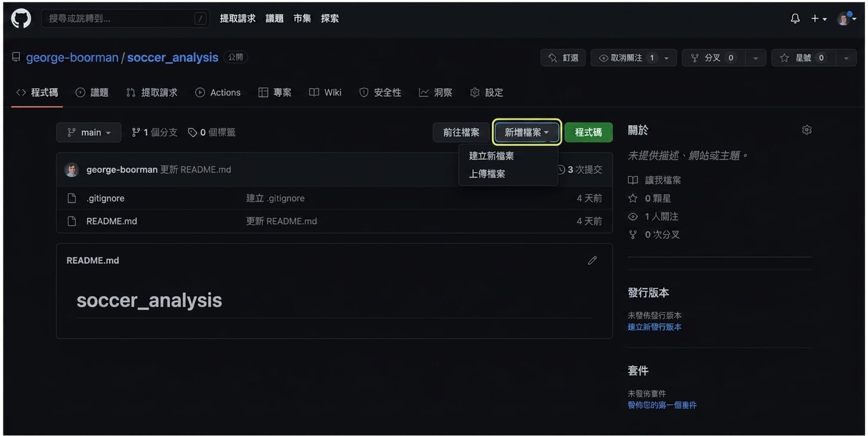Click 議題 in the top navigation

275,18
